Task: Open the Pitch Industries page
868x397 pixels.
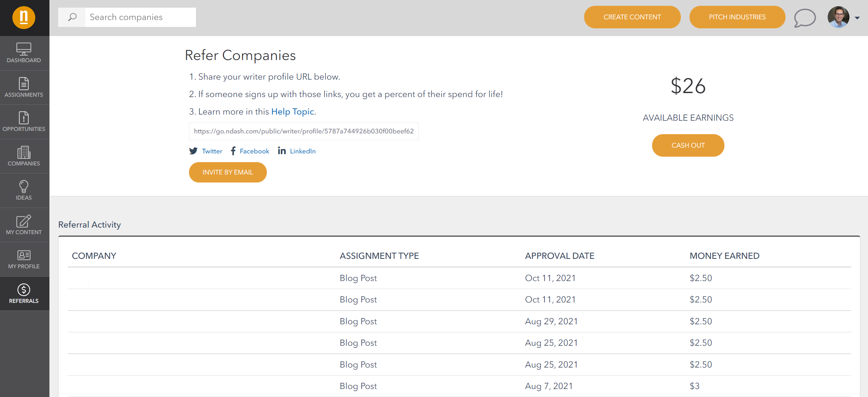Action: [737, 17]
